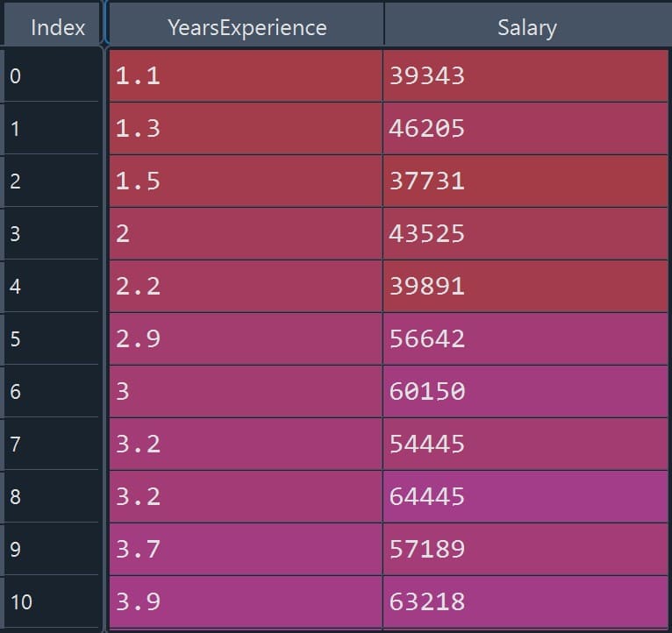
Task: Click YearsExperience cell 2.2
Action: (246, 287)
